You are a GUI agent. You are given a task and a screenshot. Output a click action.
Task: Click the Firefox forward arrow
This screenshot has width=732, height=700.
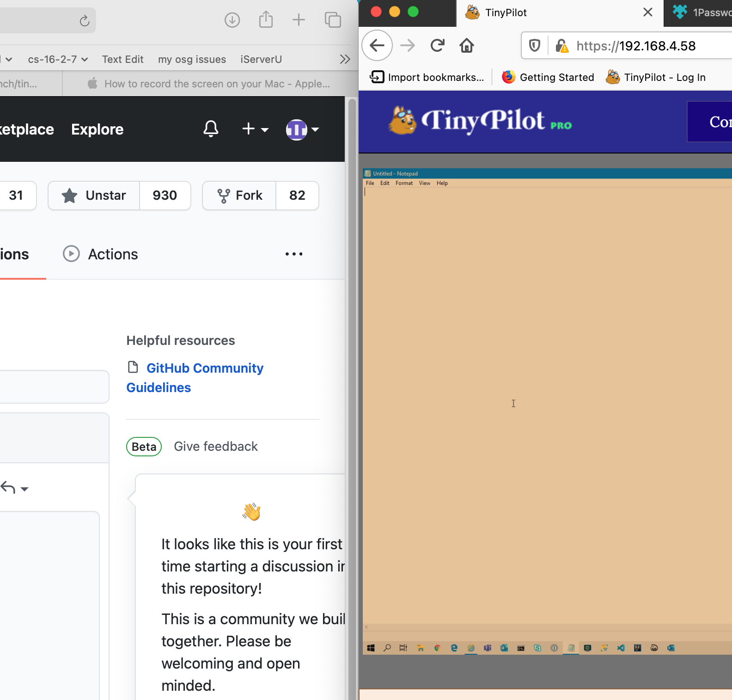407,45
